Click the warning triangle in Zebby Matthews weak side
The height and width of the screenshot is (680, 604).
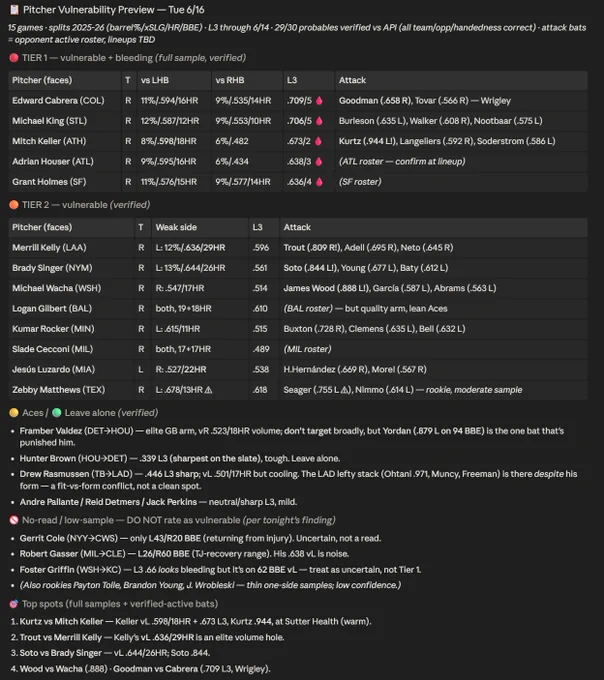tap(208, 390)
